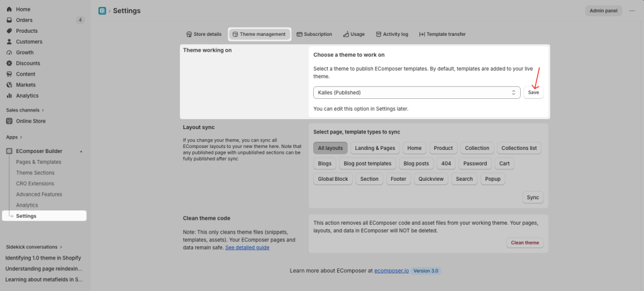Click the Analytics bar chart icon

pyautogui.click(x=9, y=96)
